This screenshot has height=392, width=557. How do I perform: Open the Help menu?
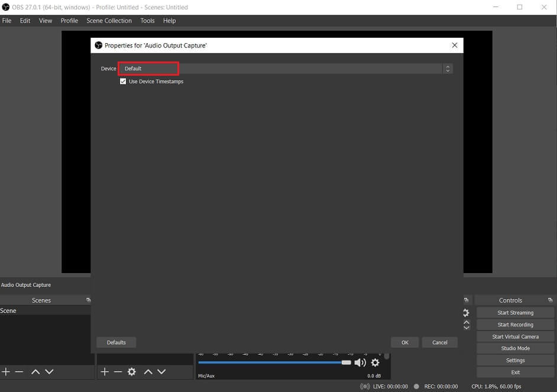(x=170, y=21)
